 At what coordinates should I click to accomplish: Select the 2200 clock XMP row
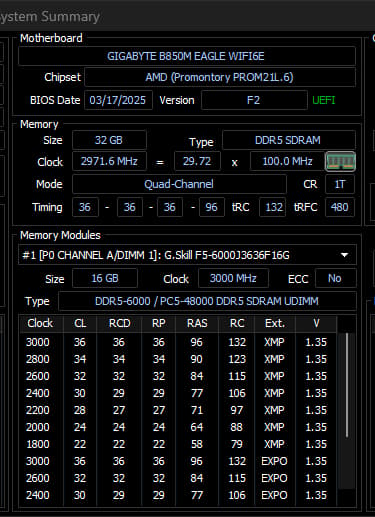[178, 410]
